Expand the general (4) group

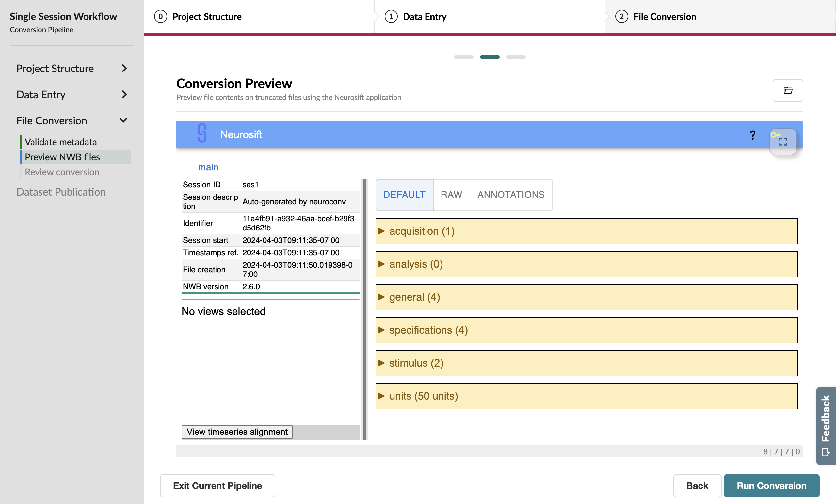pos(586,297)
